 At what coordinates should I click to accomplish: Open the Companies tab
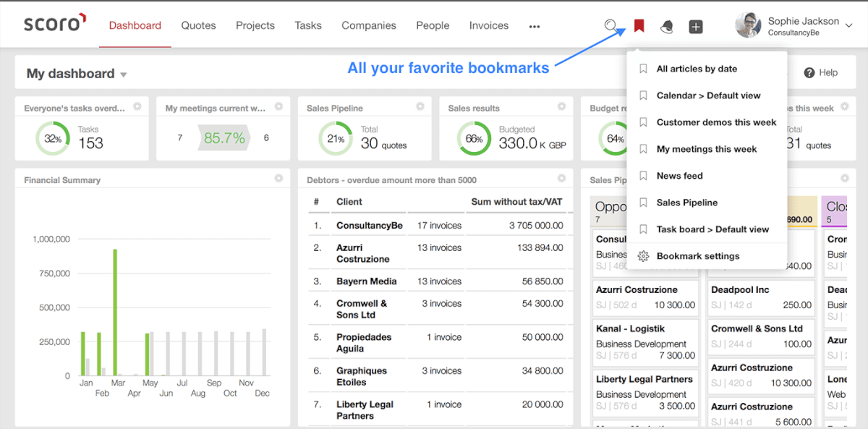(x=369, y=25)
